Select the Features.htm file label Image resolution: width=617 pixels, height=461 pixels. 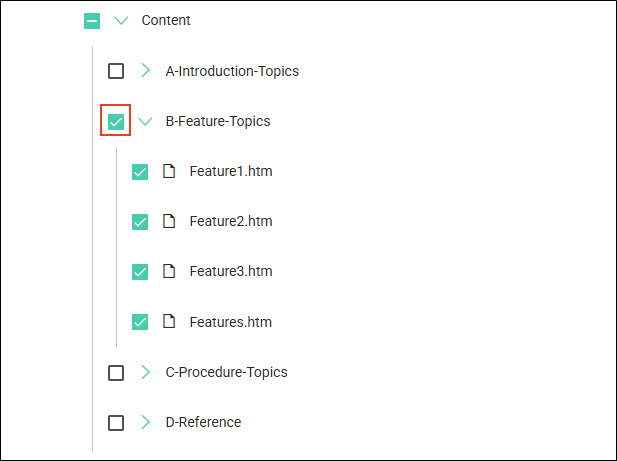[230, 322]
